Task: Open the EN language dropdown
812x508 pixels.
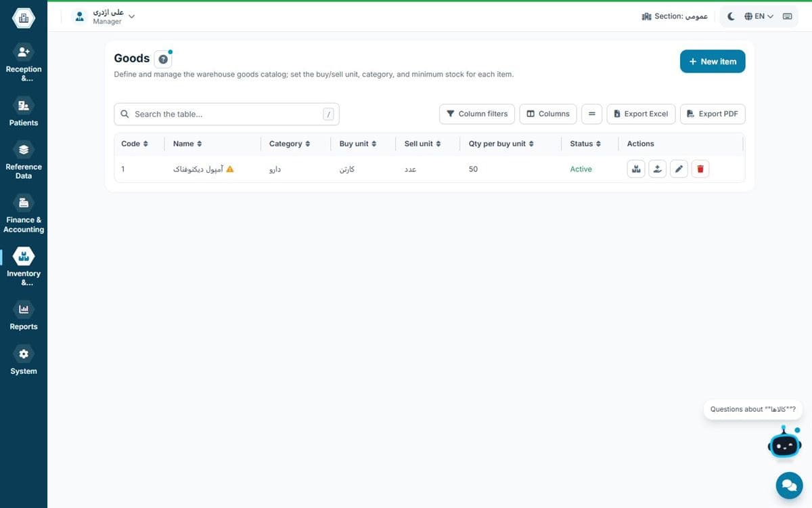Action: pos(759,16)
